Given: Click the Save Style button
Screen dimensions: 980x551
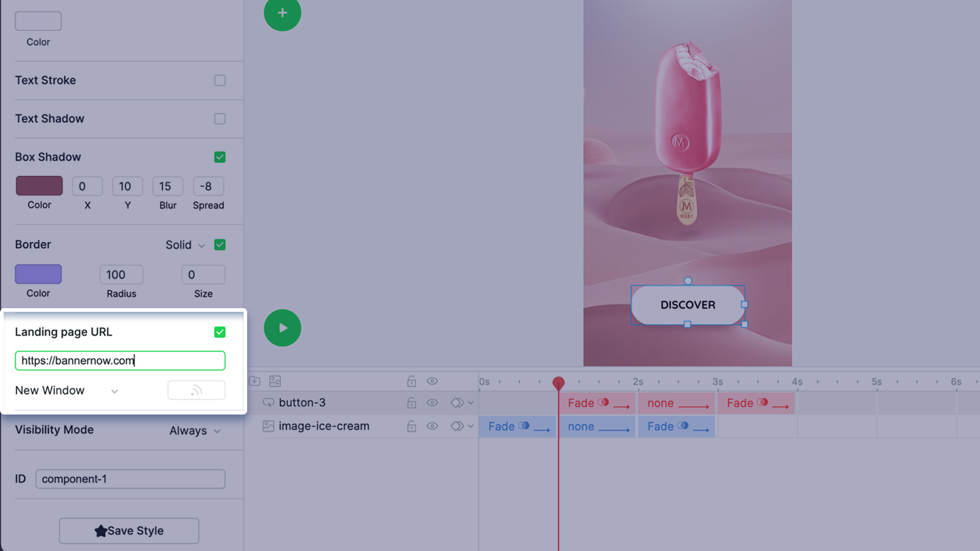Looking at the screenshot, I should click(x=129, y=531).
